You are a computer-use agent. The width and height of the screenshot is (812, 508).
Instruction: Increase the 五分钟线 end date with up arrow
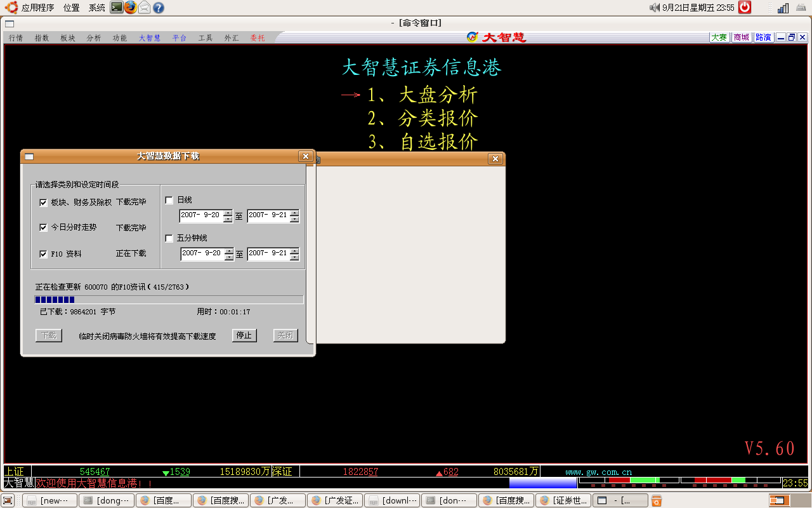click(294, 251)
